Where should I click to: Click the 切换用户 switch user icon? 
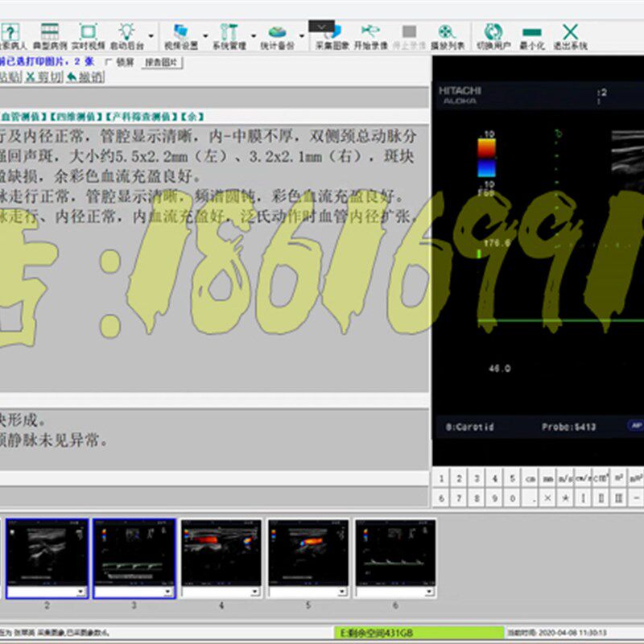click(x=493, y=35)
